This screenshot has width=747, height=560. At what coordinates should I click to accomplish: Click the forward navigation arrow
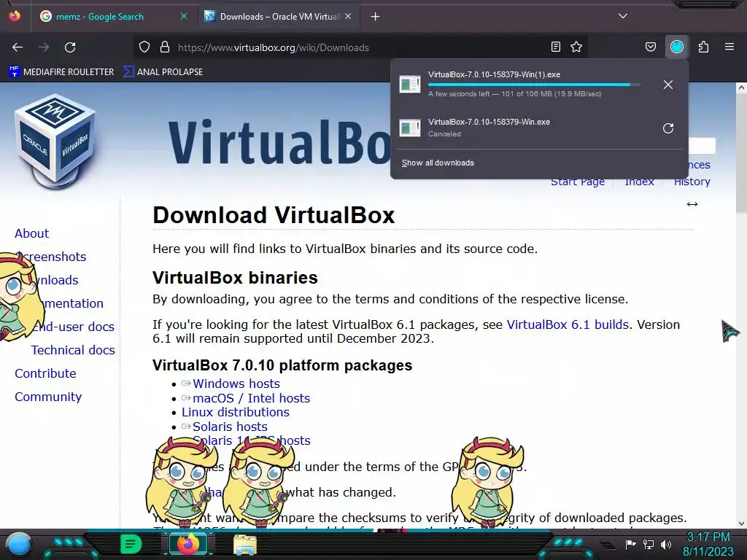tap(44, 47)
